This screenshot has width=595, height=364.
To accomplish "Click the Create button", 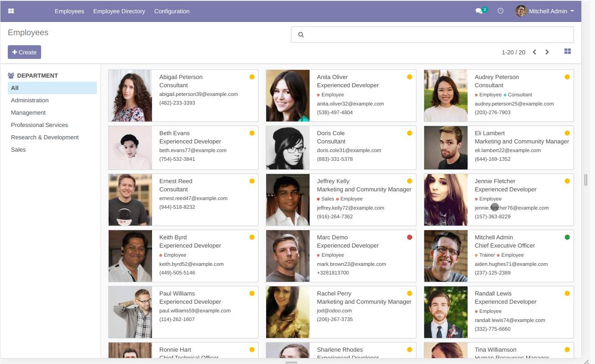I will [24, 52].
